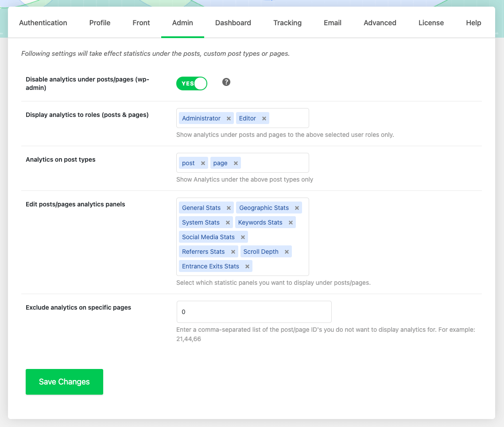Remove General Stats panel tag
Viewport: 504px width, 427px height.
point(229,208)
